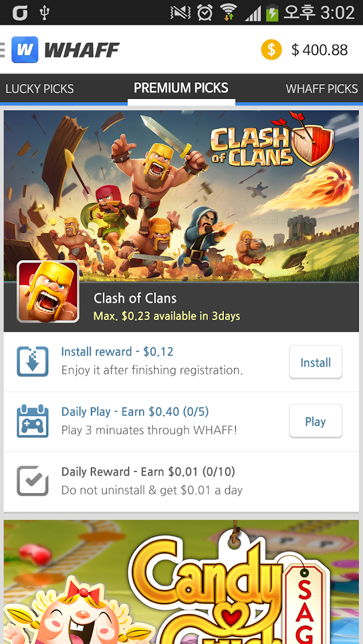Image resolution: width=363 pixels, height=644 pixels.
Task: Click the Play button
Action: pos(316,422)
